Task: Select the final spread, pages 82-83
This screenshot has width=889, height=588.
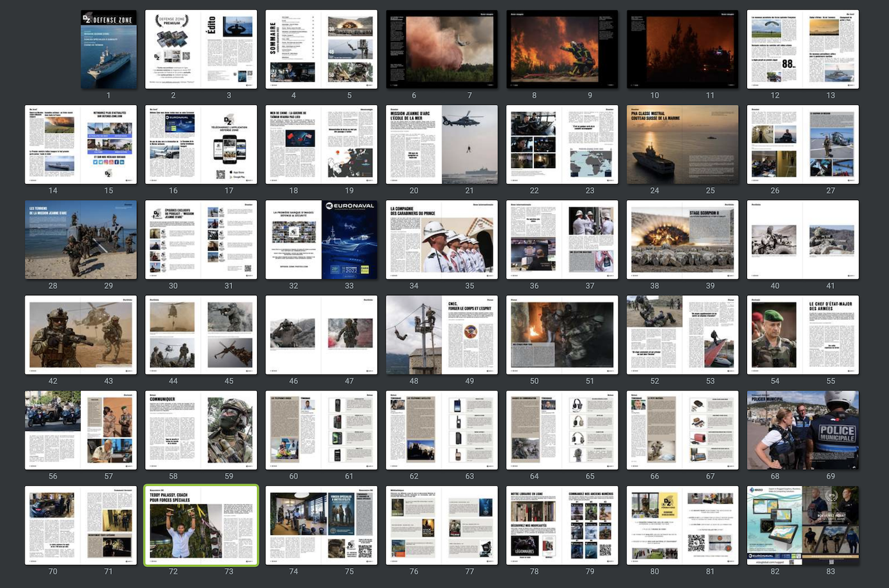Action: pos(803,525)
